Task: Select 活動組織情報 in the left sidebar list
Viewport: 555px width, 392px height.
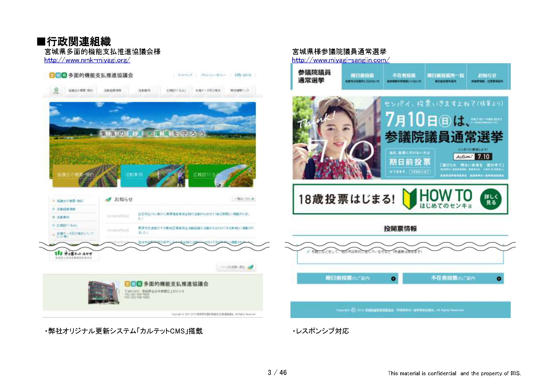Action: click(66, 209)
